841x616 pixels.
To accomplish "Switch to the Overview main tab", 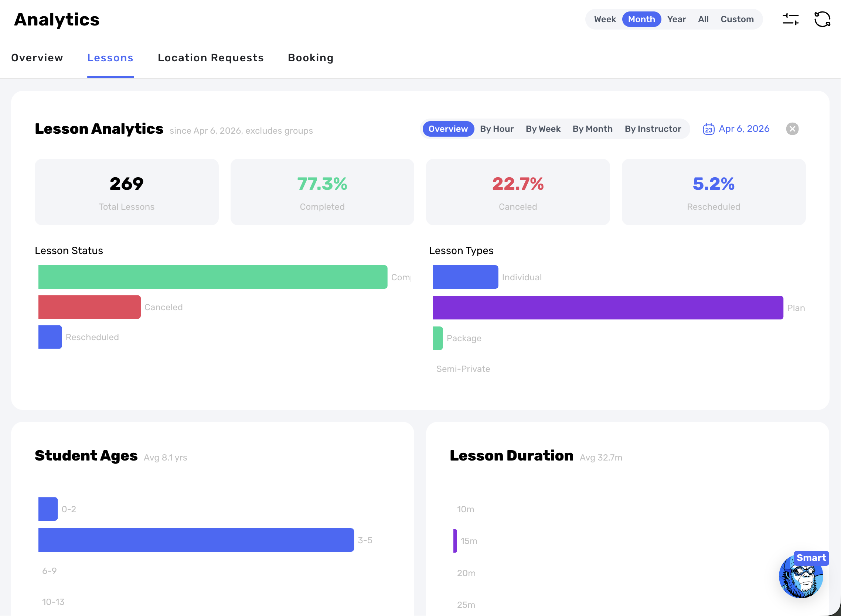I will point(37,58).
